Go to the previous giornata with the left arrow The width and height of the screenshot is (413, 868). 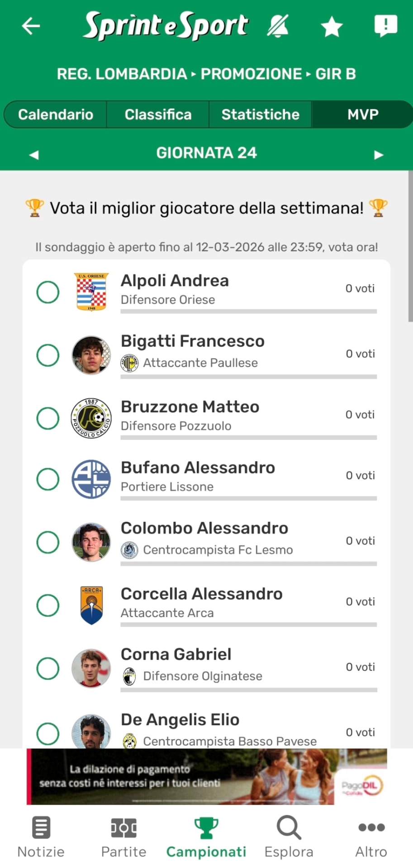tap(34, 155)
